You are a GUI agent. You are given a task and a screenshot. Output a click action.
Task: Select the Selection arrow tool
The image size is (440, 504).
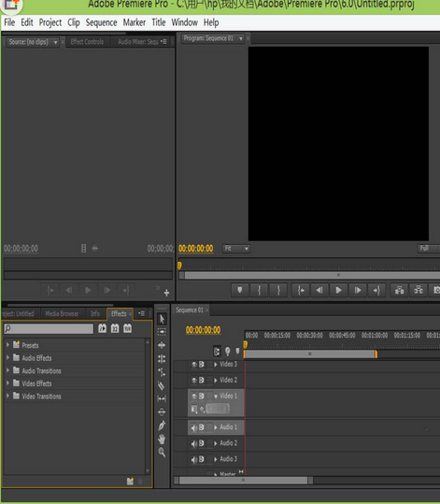point(162,319)
